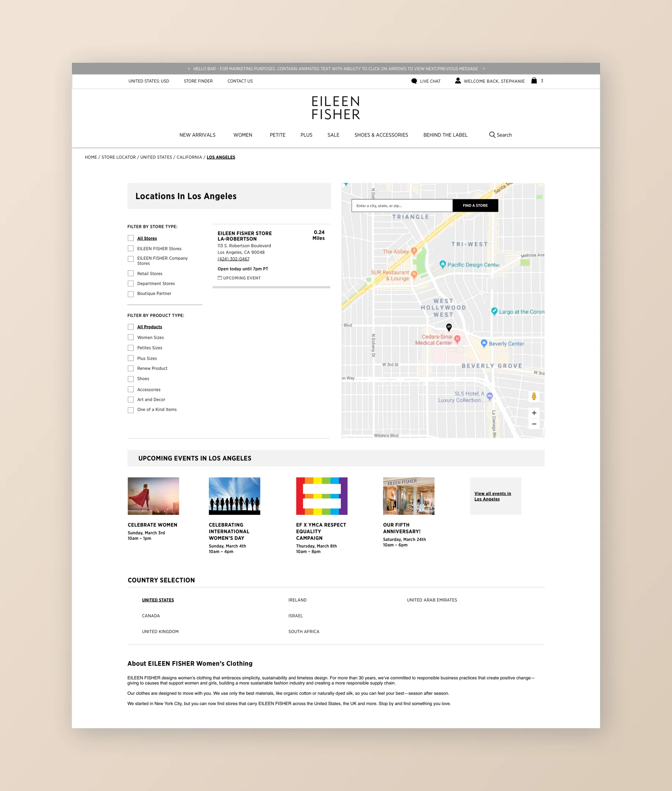Select the Department Stores checkbox
This screenshot has height=791, width=672.
point(131,283)
